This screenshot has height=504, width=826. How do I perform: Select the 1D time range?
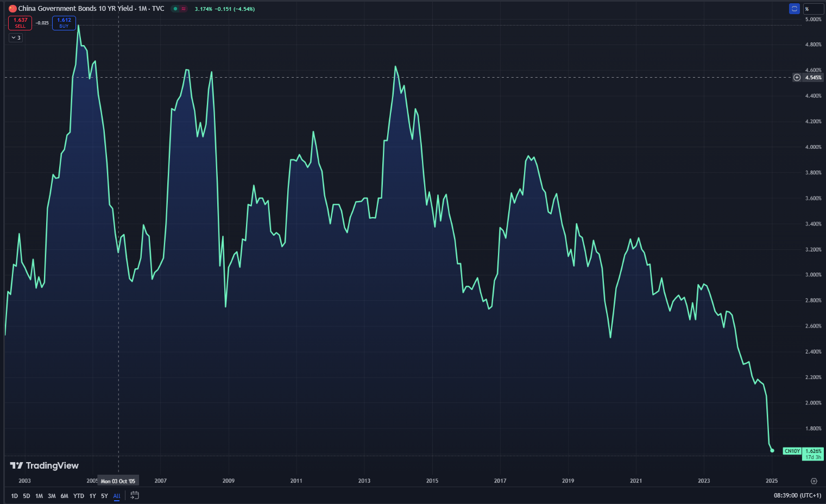coord(14,496)
